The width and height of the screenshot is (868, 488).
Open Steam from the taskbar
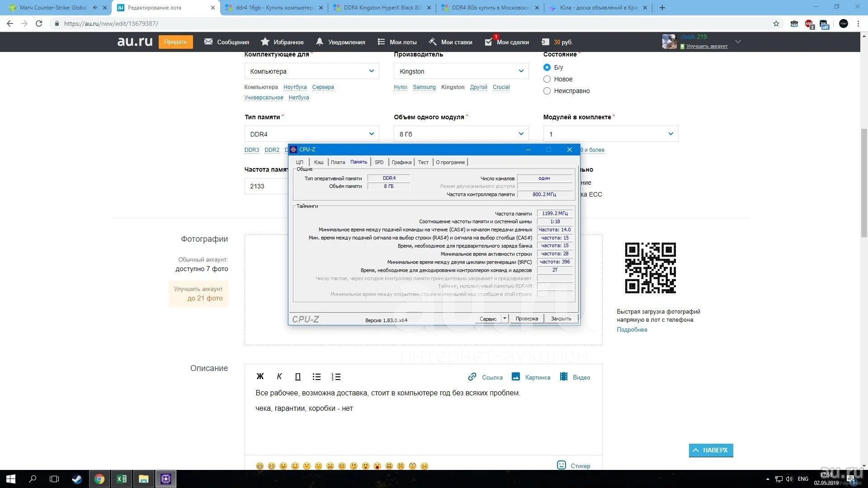77,479
